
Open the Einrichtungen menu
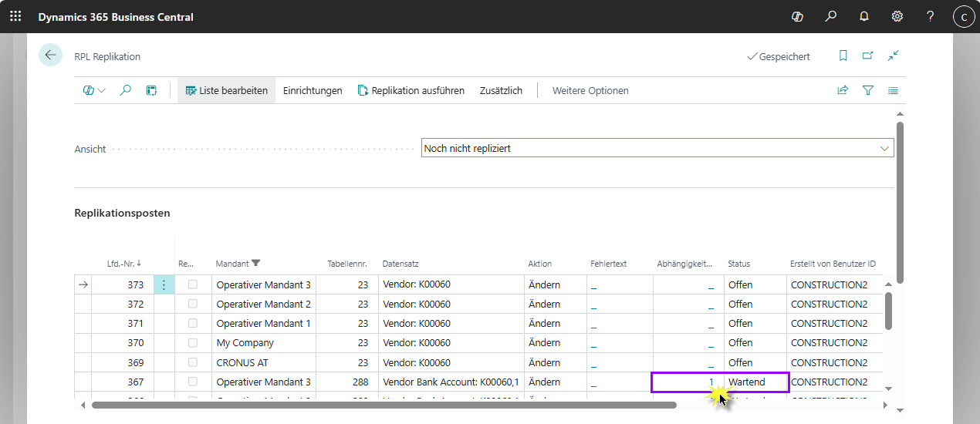click(x=313, y=90)
